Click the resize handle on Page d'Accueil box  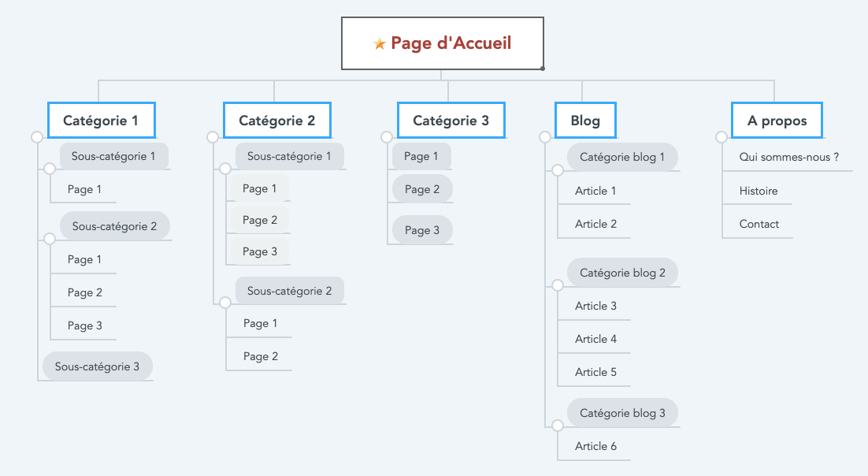point(543,69)
